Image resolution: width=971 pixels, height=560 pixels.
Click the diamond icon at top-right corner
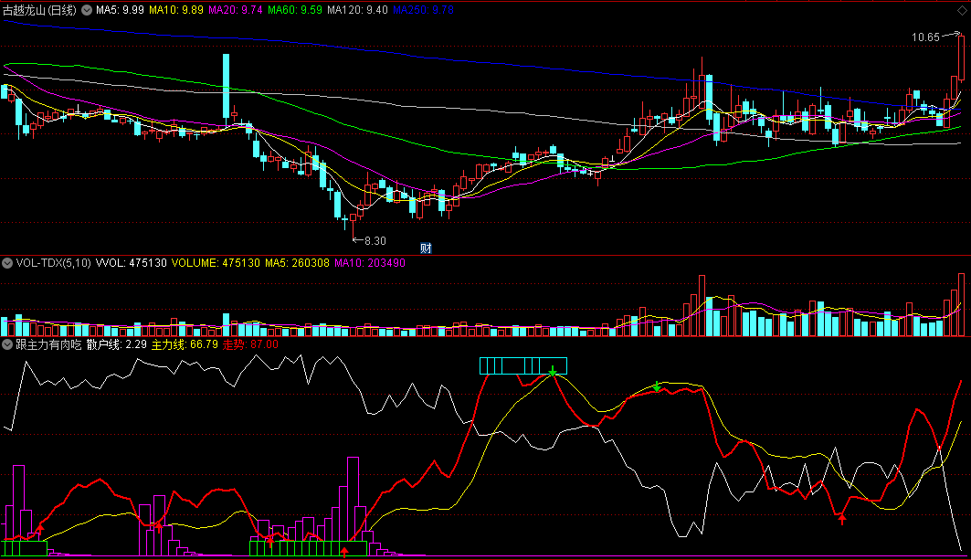pyautogui.click(x=962, y=11)
